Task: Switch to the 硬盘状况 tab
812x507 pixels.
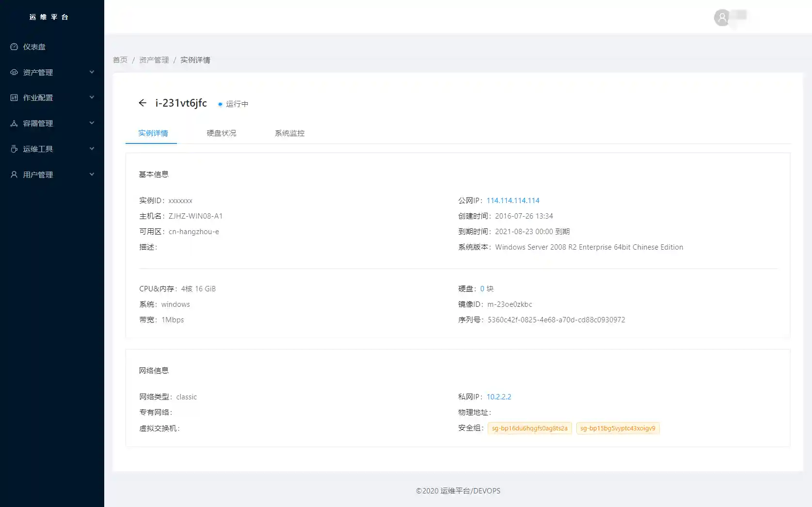Action: [222, 133]
